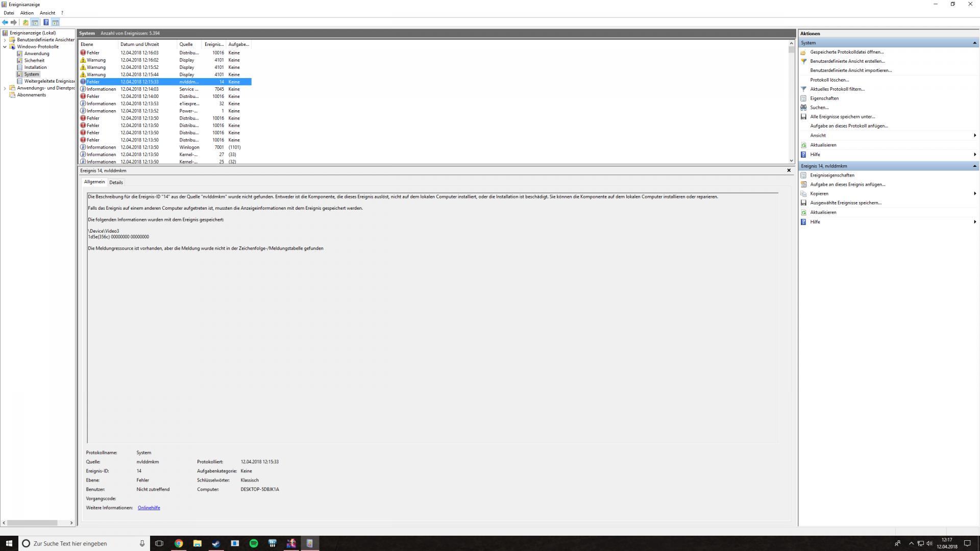Open the Aktion menu
Image resolution: width=980 pixels, height=551 pixels.
point(27,13)
